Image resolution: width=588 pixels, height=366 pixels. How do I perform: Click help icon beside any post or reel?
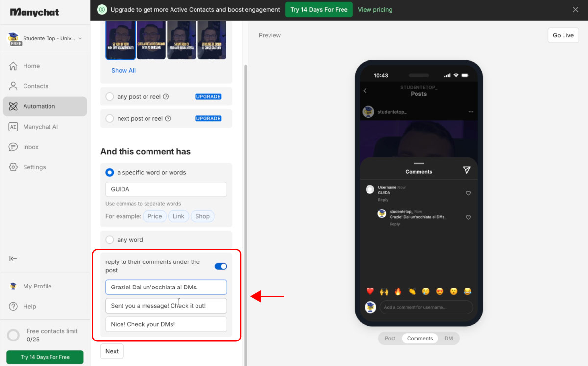166,97
